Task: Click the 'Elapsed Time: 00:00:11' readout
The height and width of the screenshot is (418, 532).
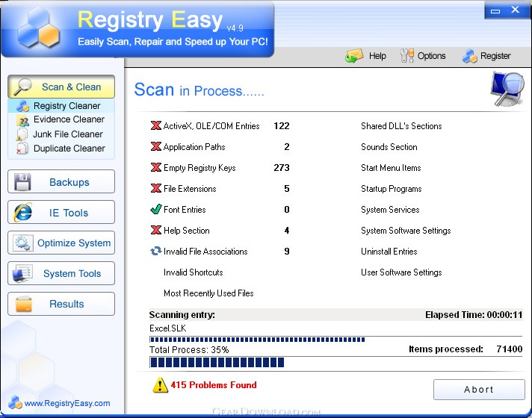Action: 474,315
